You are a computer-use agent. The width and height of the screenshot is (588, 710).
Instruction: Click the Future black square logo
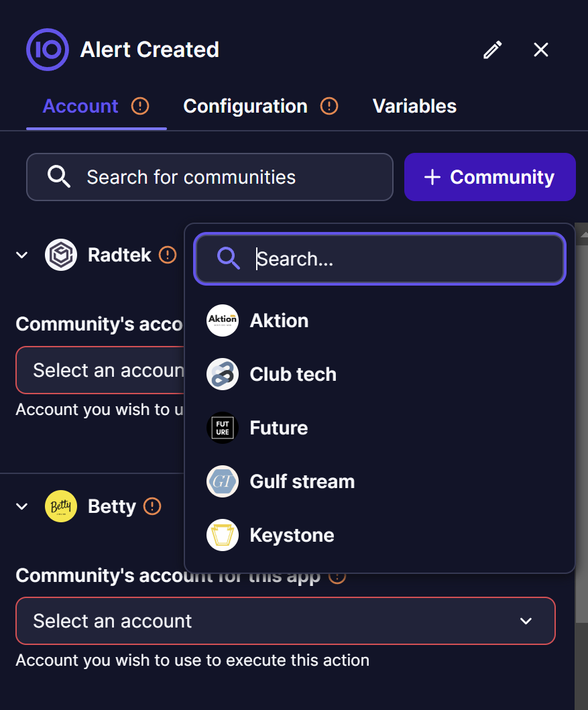tap(223, 428)
